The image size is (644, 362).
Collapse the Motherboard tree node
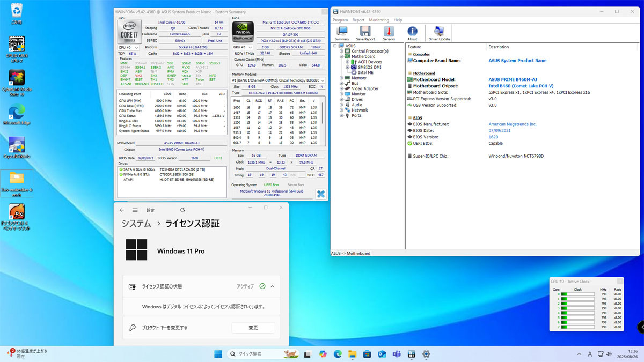[342, 56]
